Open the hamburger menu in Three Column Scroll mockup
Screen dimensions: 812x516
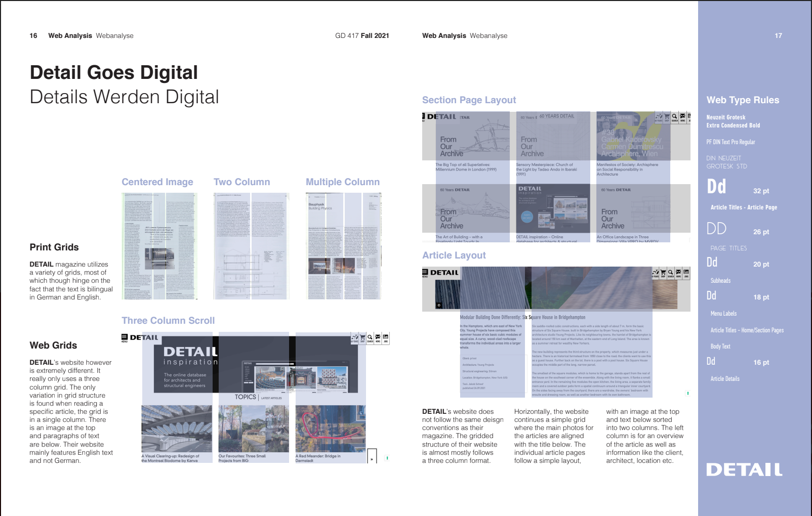[125, 337]
